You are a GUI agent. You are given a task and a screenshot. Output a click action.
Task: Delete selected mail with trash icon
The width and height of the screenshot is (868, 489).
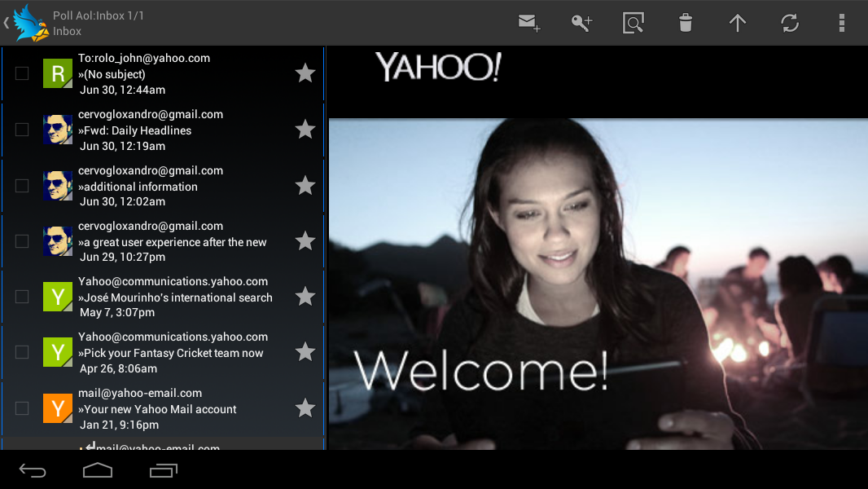point(686,24)
